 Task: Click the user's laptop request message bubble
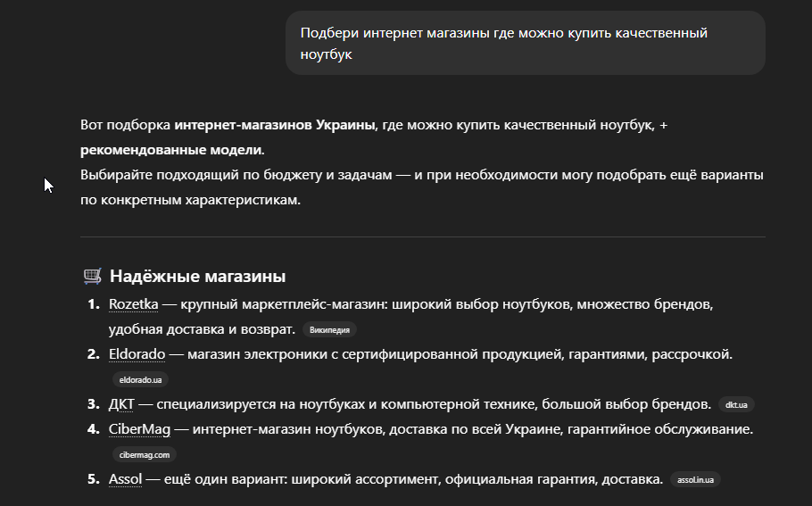[x=525, y=43]
